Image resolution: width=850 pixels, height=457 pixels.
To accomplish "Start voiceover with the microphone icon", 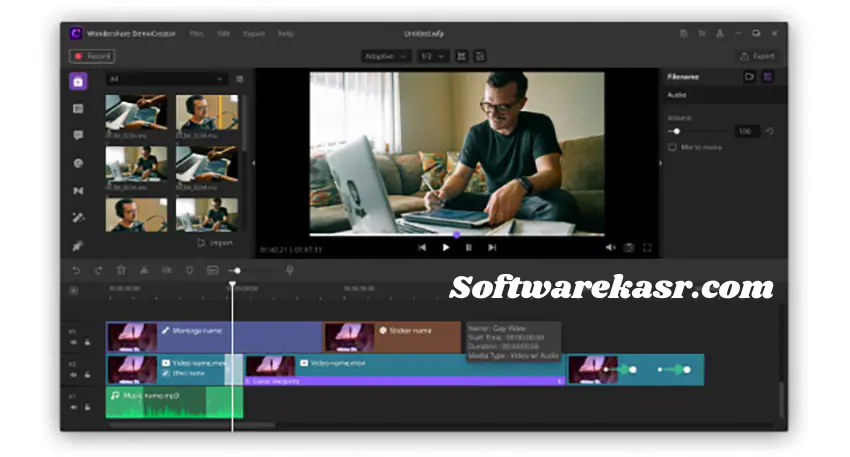I will tap(290, 270).
